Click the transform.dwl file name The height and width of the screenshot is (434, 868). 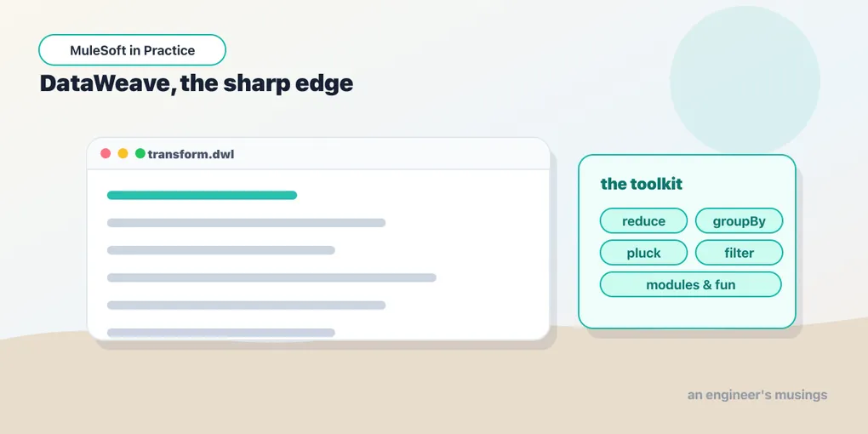point(191,154)
